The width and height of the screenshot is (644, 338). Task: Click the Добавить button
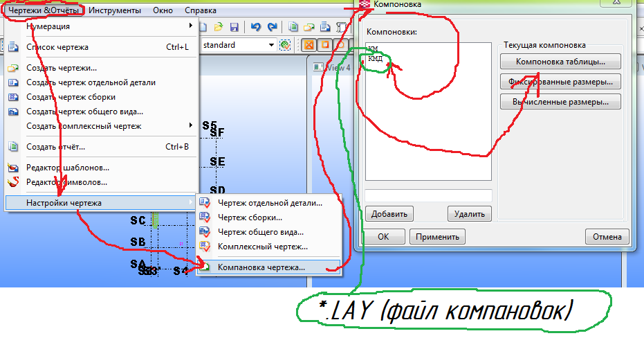tap(389, 214)
